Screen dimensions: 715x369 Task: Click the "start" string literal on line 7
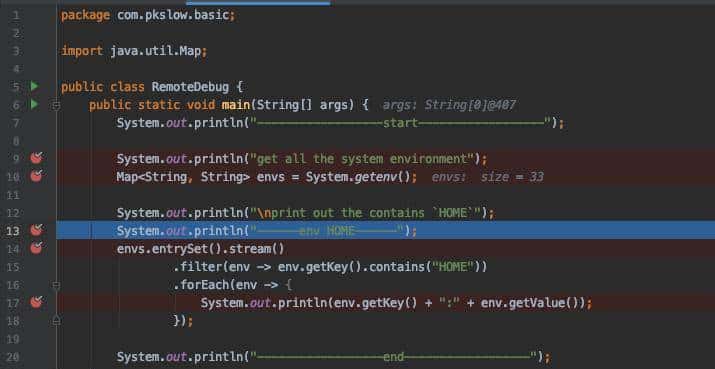tap(400, 123)
